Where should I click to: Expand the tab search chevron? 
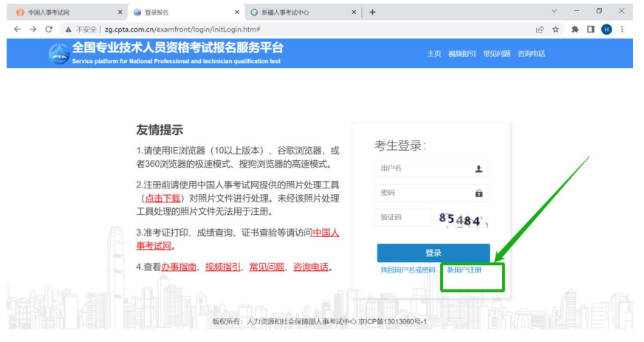[555, 12]
